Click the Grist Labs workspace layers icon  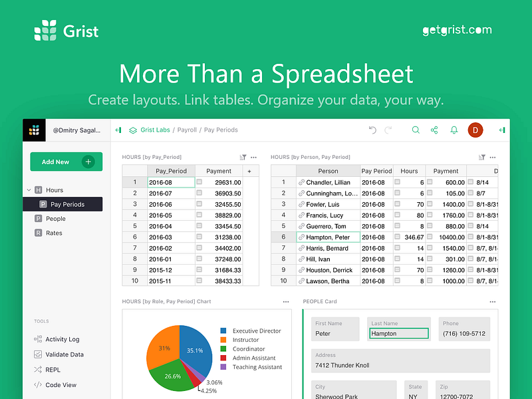click(133, 130)
